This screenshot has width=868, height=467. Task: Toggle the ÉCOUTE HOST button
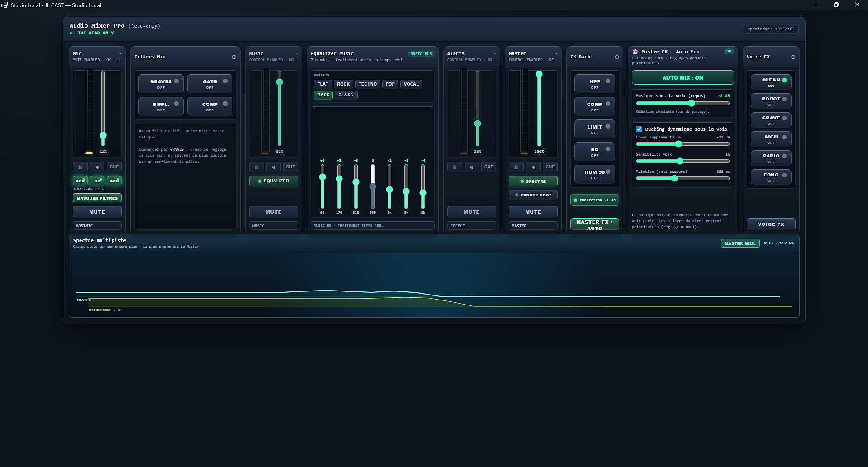533,195
